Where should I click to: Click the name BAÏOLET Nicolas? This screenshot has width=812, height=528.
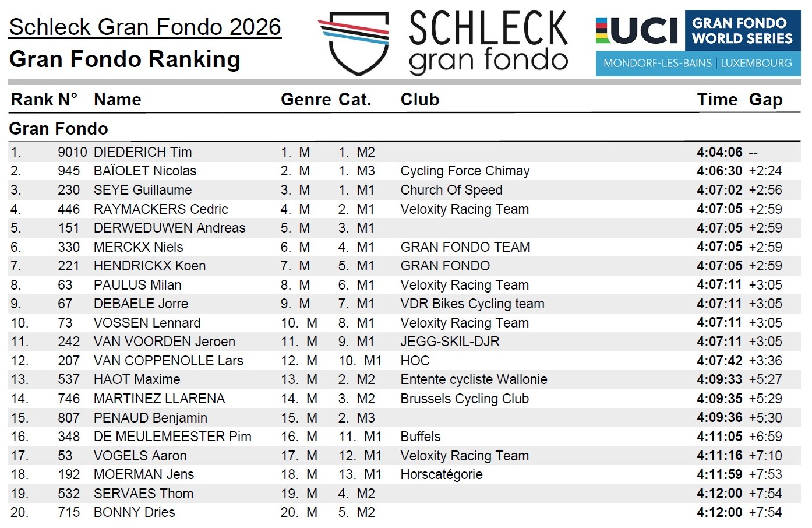tap(145, 171)
